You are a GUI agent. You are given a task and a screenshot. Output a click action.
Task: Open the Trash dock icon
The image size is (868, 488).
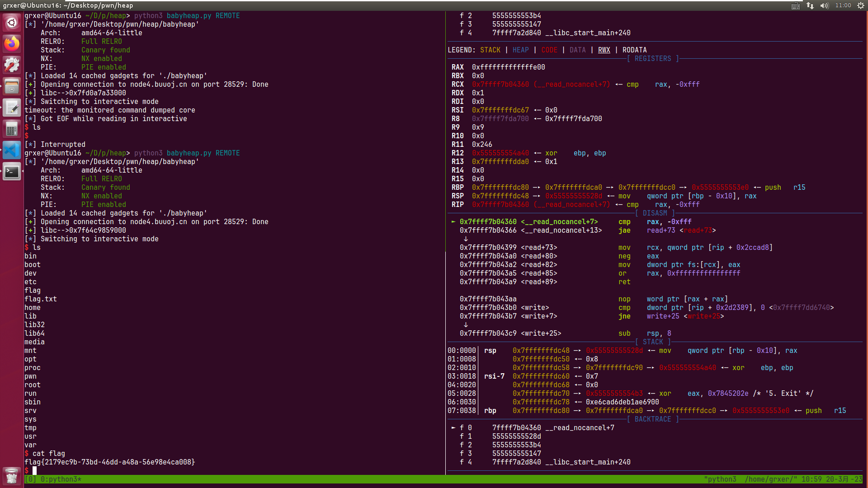pos(12,475)
